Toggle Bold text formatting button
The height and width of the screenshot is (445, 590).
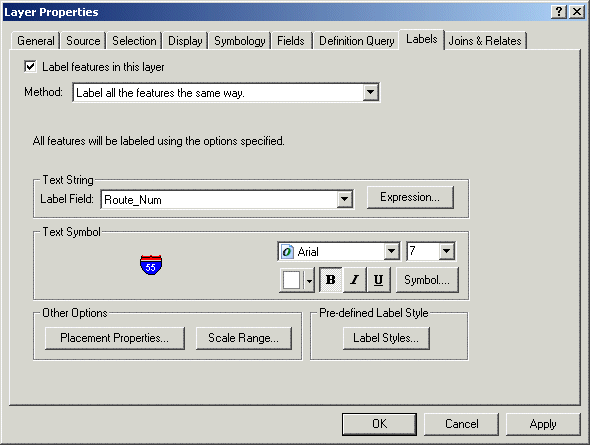(x=331, y=279)
